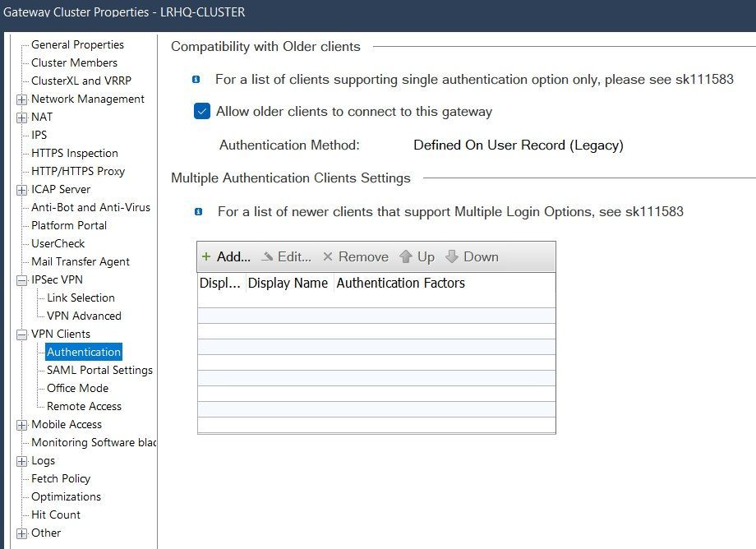Open General Properties page
756x549 pixels.
click(x=77, y=45)
